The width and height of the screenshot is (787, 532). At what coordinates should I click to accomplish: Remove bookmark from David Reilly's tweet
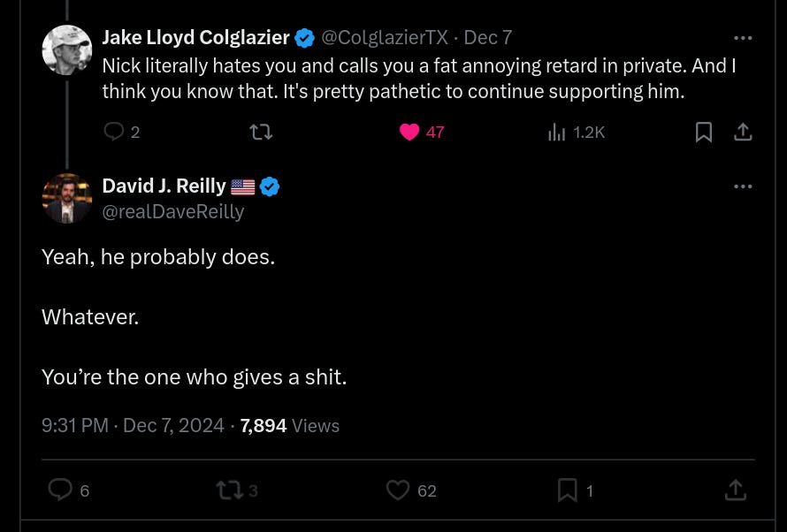567,490
